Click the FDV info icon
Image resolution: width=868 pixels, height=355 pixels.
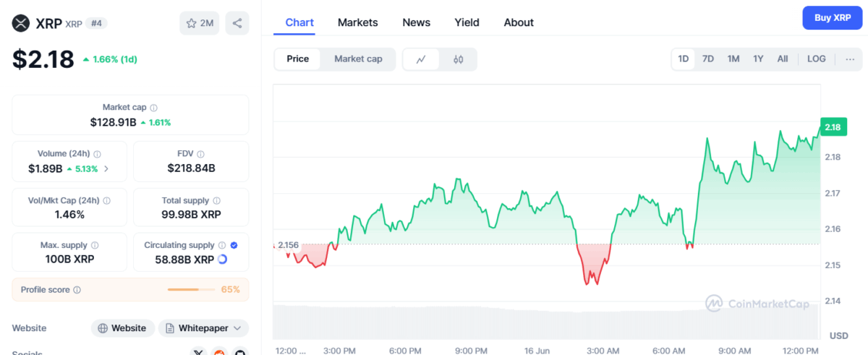[201, 154]
